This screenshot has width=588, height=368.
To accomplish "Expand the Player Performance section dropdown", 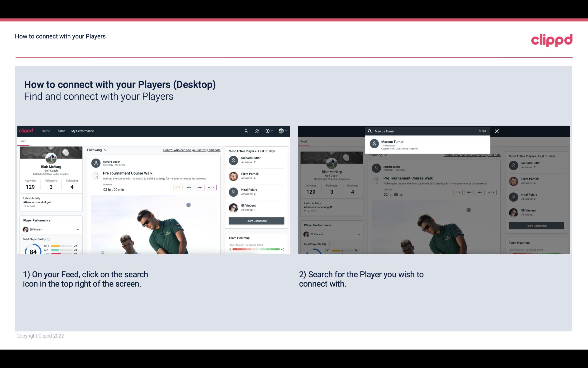I will coord(78,229).
